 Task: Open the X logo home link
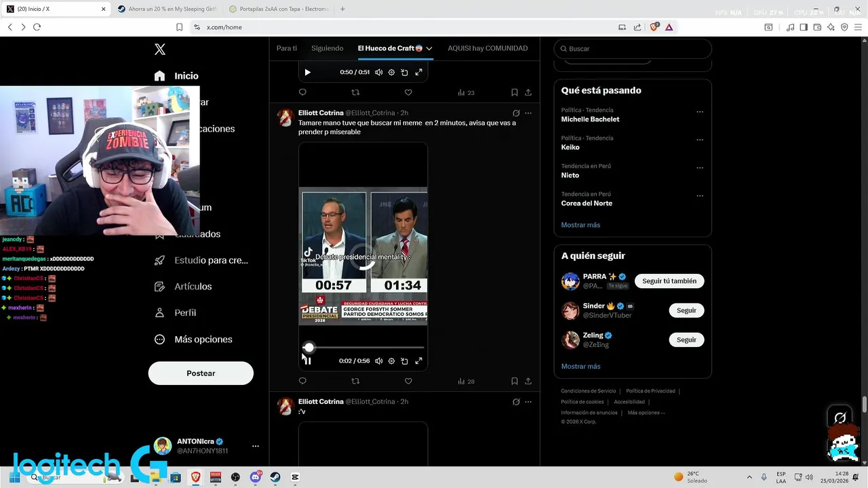point(160,49)
